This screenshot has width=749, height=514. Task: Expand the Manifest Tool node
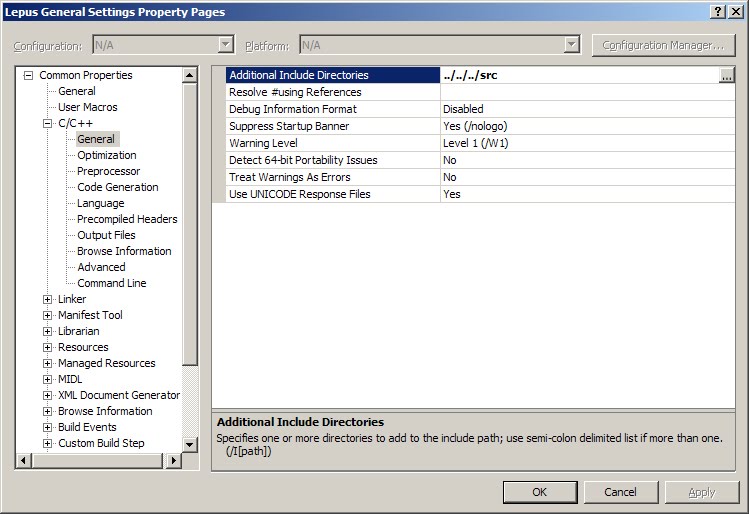tap(47, 315)
